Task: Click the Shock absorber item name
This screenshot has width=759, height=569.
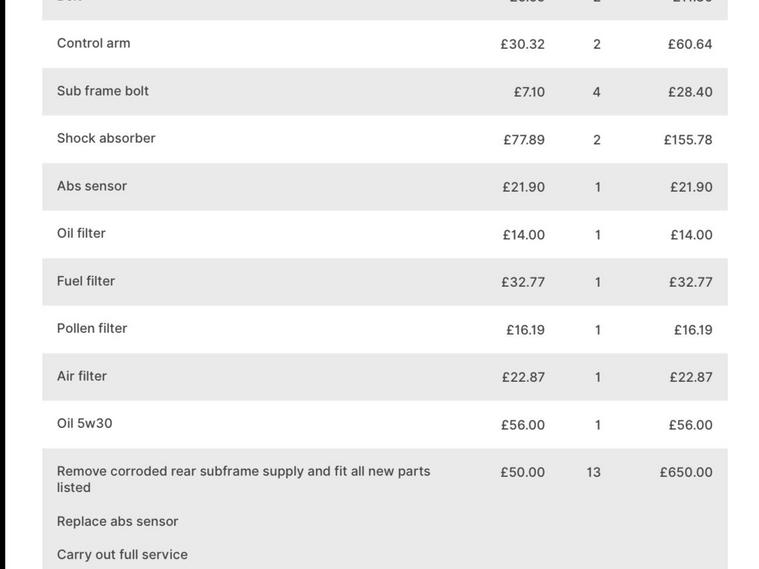Action: (x=106, y=139)
